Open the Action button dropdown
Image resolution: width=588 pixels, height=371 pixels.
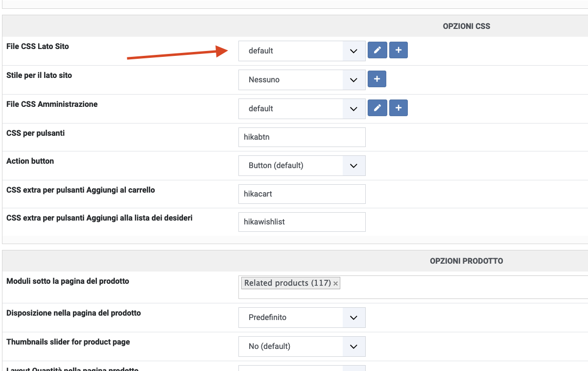coord(302,166)
